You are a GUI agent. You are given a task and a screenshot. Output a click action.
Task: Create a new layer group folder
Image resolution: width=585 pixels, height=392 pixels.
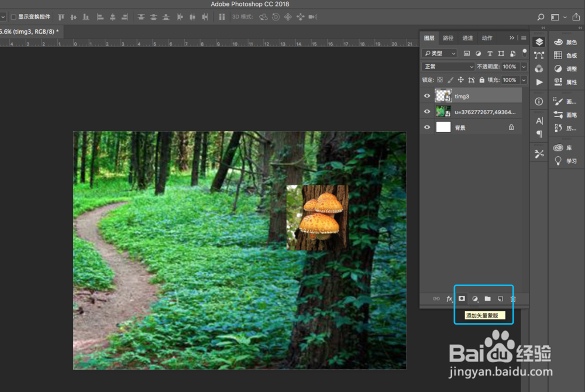488,298
